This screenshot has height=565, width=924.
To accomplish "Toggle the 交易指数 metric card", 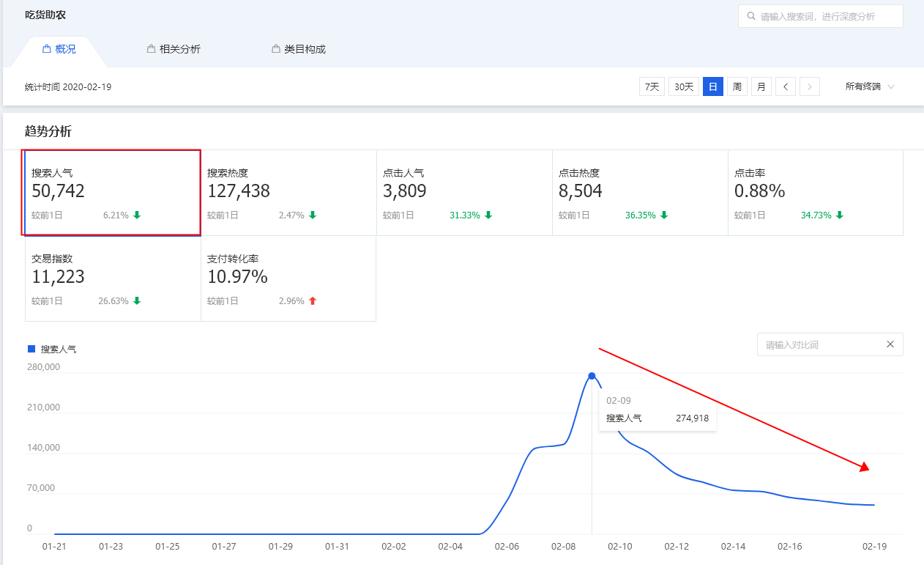I will (113, 278).
